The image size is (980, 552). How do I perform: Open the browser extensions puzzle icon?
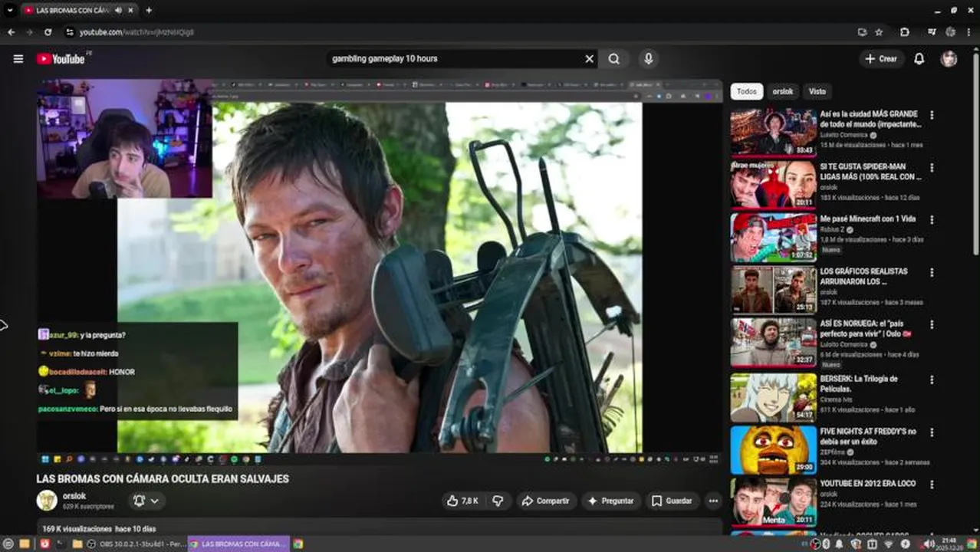point(905,32)
